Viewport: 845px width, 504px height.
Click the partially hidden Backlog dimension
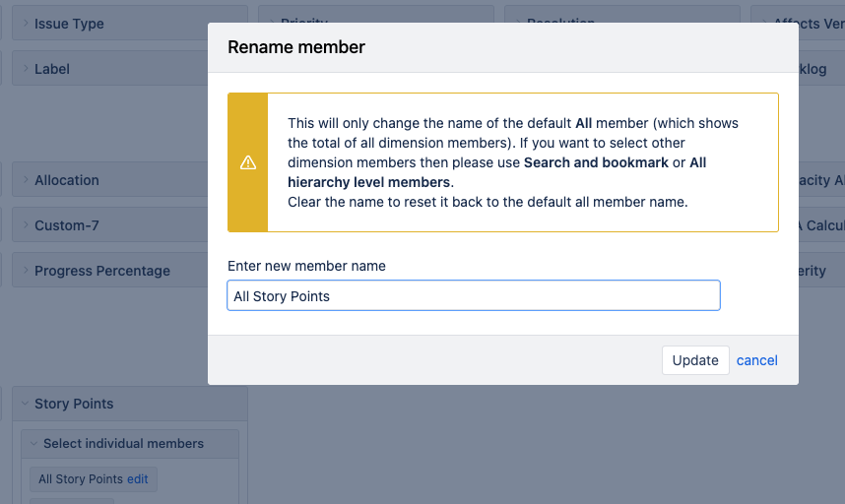tap(812, 69)
